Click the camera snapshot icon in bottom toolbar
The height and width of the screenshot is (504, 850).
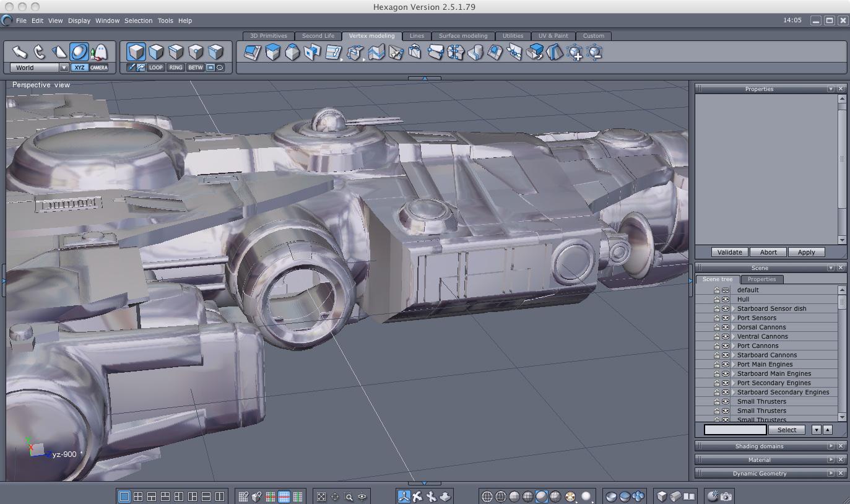tap(726, 496)
